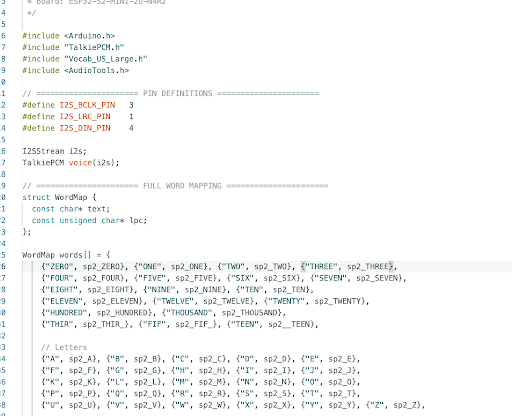The image size is (512, 416).
Task: Click the '#include <AudioTools.h>' line
Action: 76,70
